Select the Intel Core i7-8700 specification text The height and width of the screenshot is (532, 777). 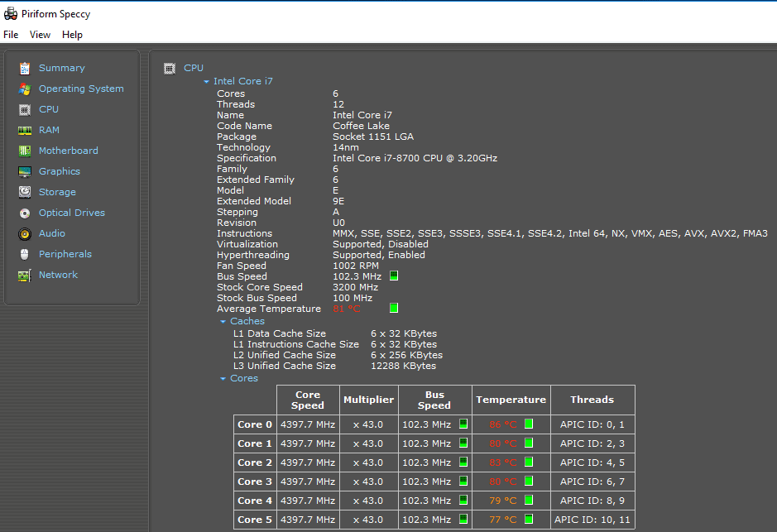point(415,158)
